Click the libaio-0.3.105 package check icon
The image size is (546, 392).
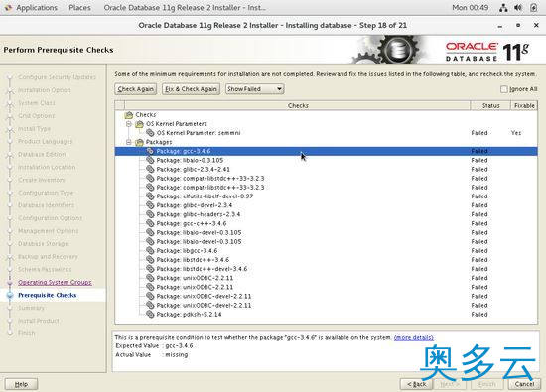coord(150,160)
